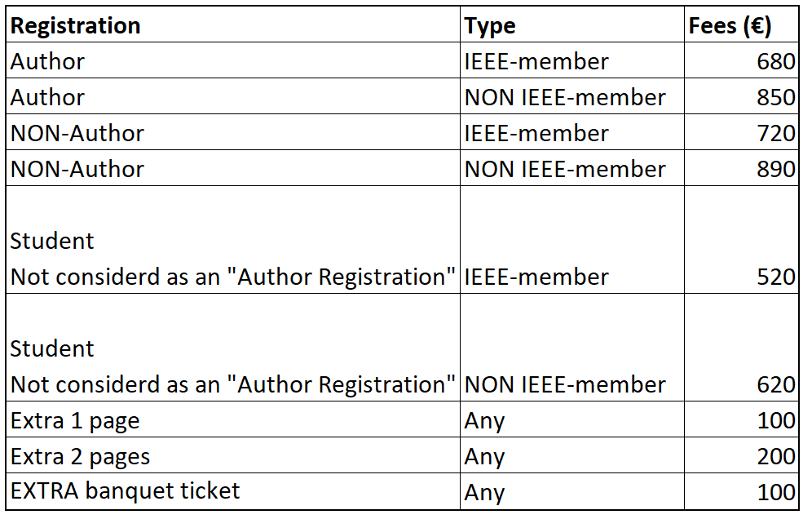Select the EXTRA banquet ticket cell
The width and height of the screenshot is (812, 519).
233,491
